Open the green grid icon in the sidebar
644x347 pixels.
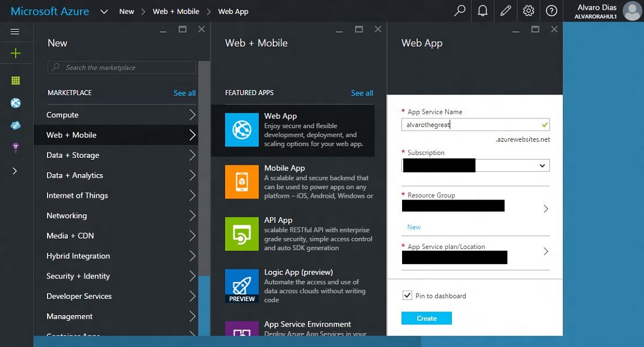(x=16, y=81)
